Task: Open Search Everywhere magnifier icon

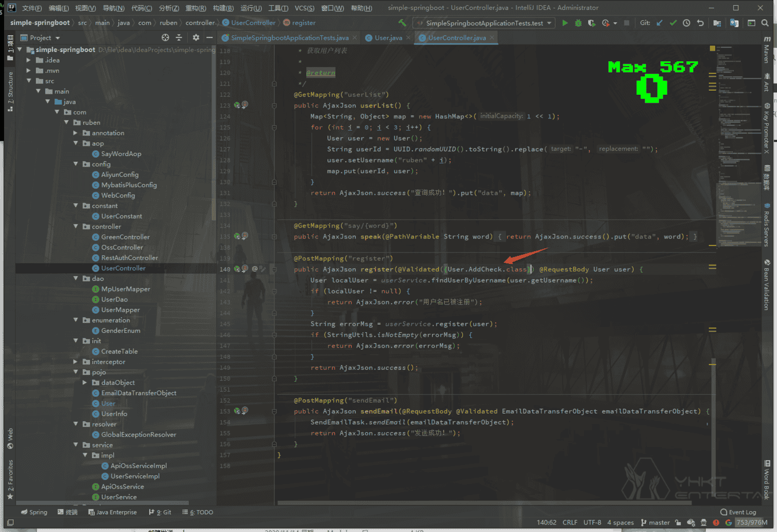Action: tap(765, 23)
